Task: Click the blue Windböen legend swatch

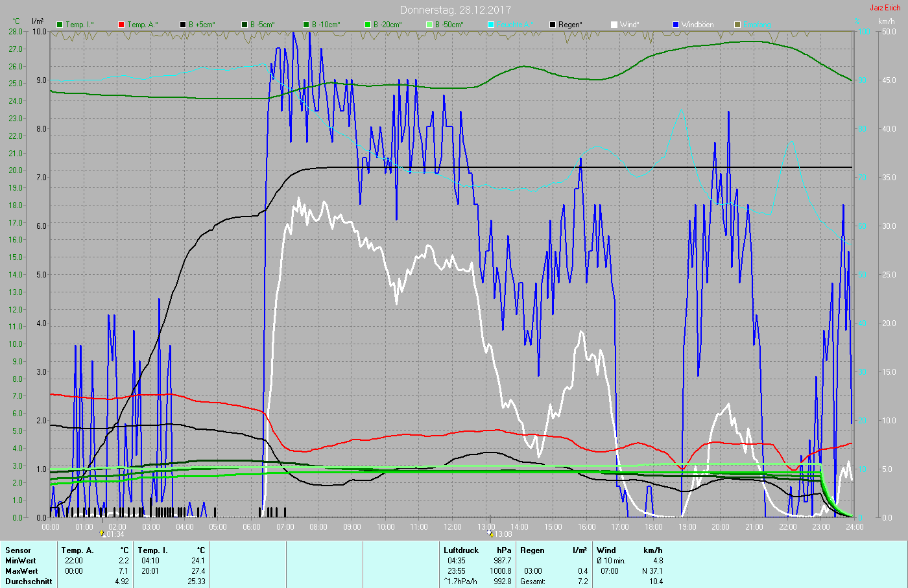Action: pos(676,25)
